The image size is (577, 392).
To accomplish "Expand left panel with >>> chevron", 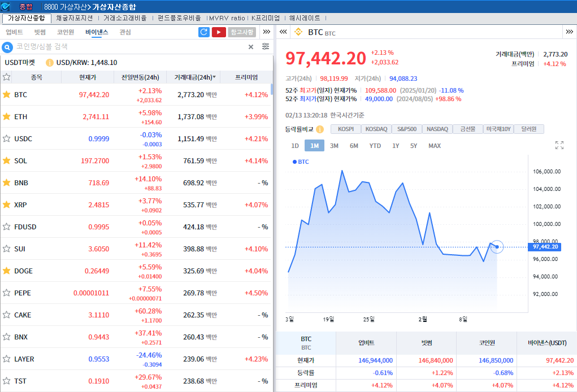I will [x=267, y=32].
